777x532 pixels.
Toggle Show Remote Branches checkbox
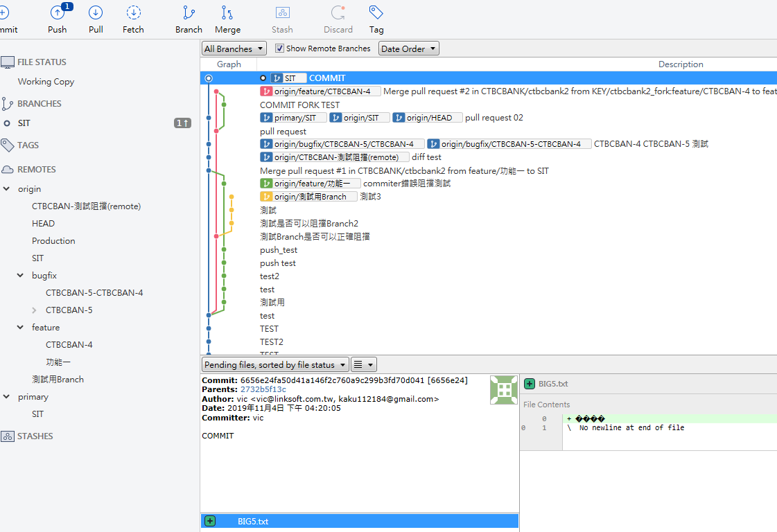(x=279, y=48)
